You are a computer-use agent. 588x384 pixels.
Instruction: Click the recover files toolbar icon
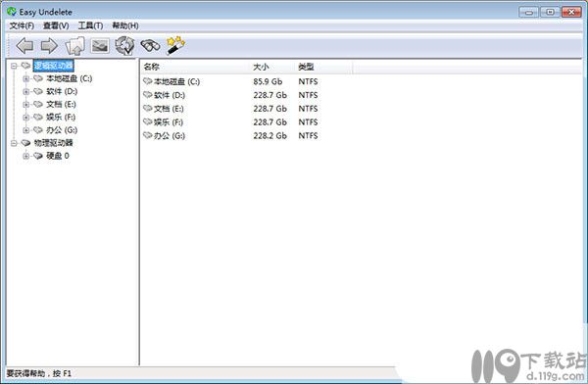click(x=124, y=46)
